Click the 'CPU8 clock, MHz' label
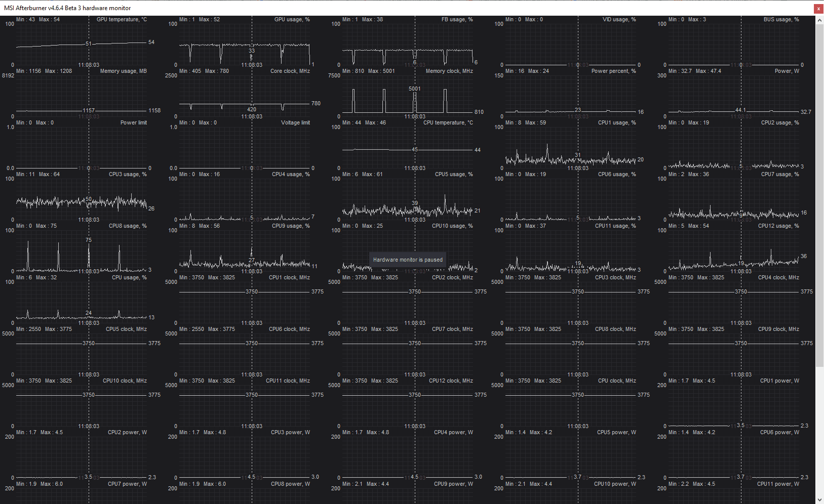 click(x=615, y=329)
